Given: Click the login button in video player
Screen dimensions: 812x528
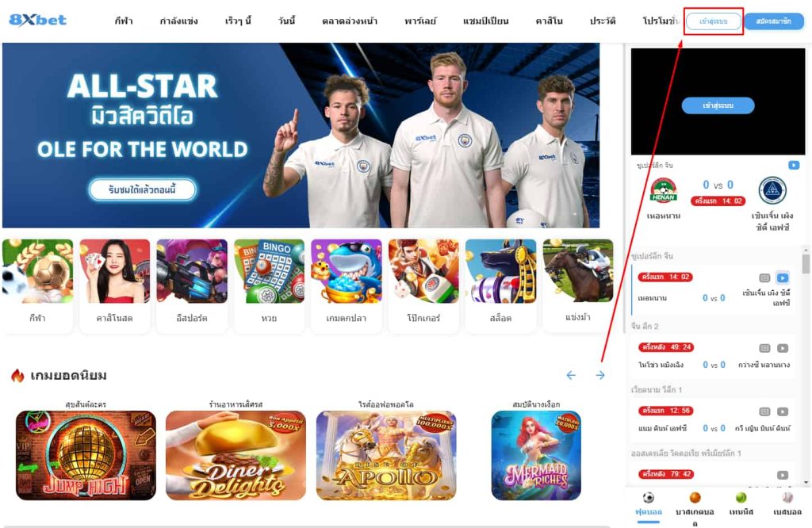Looking at the screenshot, I should tap(718, 105).
